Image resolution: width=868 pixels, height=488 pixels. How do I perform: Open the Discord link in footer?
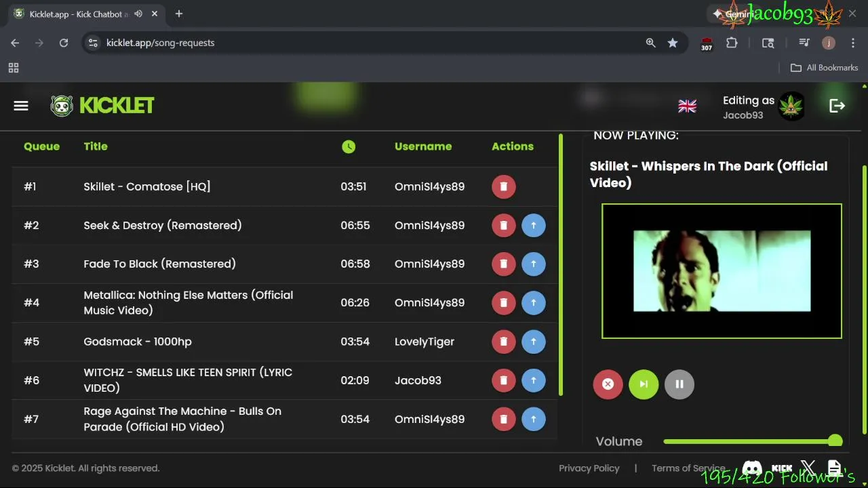[x=752, y=468]
